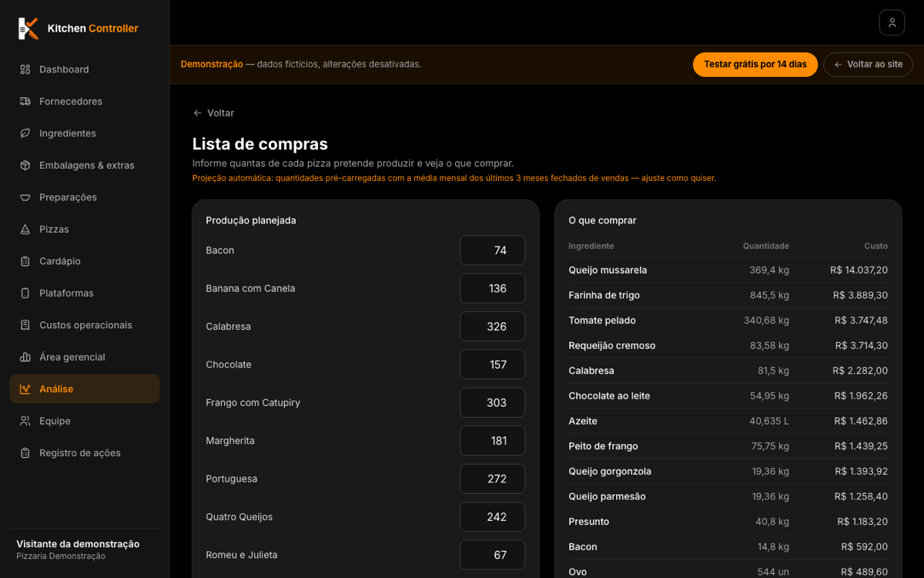Click the Kitchen Controller brand name
924x578 pixels.
click(x=93, y=29)
